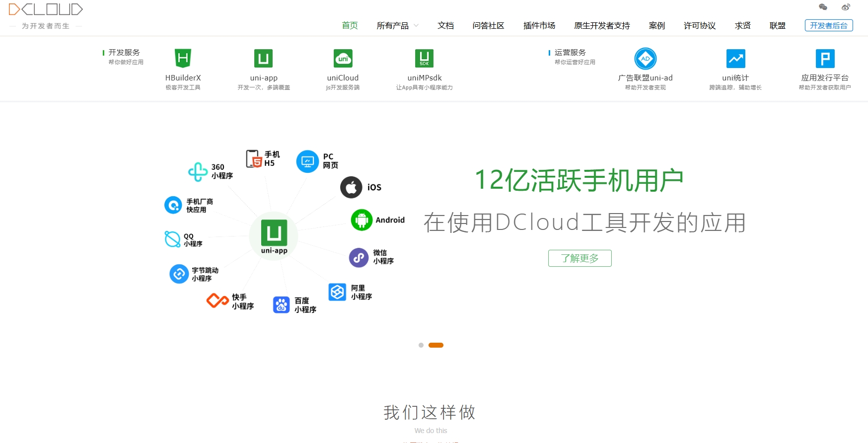Click the 开发者后台 button
This screenshot has width=868, height=443.
point(829,25)
